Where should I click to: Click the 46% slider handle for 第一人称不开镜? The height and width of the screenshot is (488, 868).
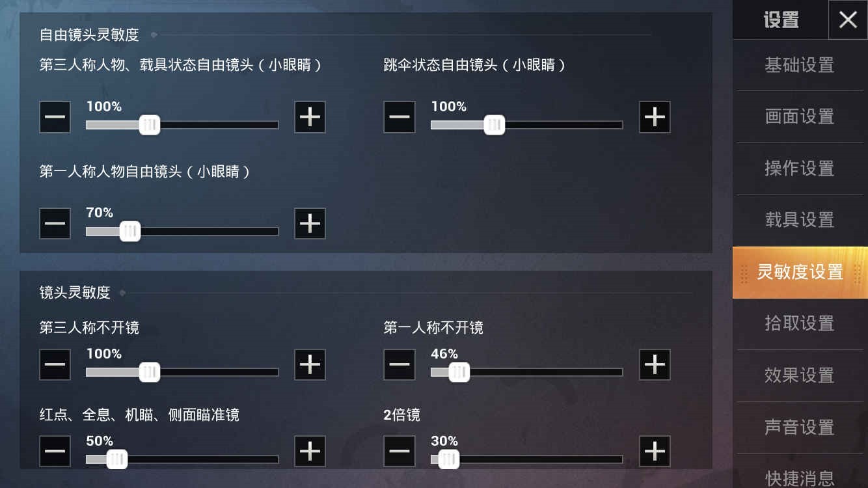click(459, 372)
